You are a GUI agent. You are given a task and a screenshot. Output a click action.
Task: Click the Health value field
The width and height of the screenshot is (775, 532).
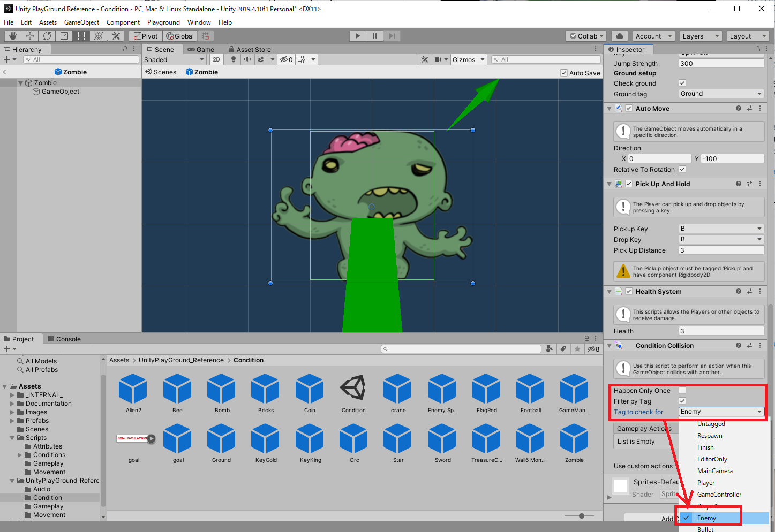721,331
